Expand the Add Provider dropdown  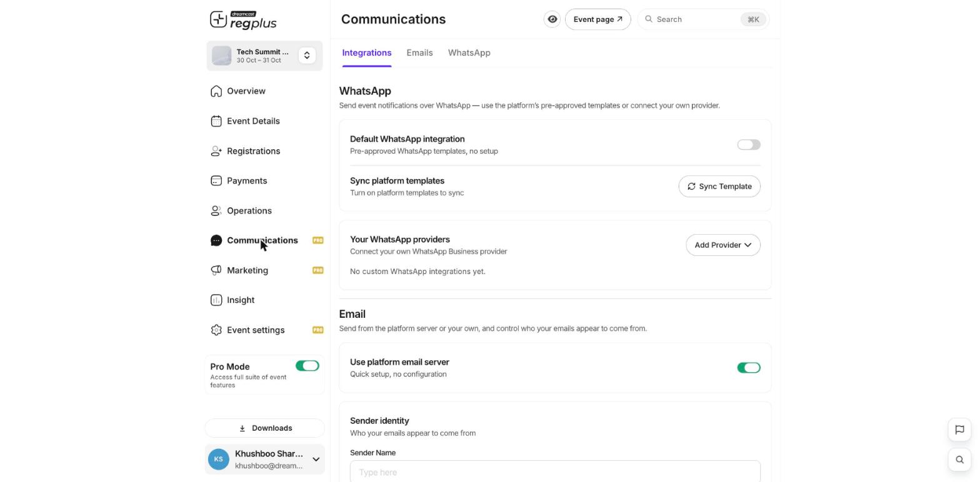pyautogui.click(x=723, y=245)
